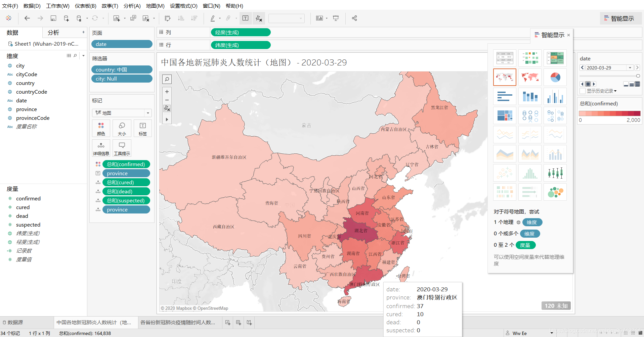This screenshot has height=337, width=644.
Task: Click the country: 中国 filter pill
Action: 122,69
